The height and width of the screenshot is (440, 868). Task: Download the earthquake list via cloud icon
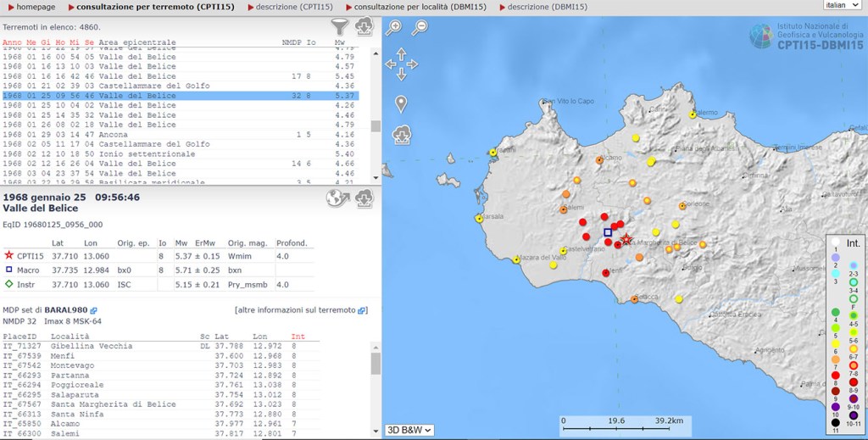point(364,27)
